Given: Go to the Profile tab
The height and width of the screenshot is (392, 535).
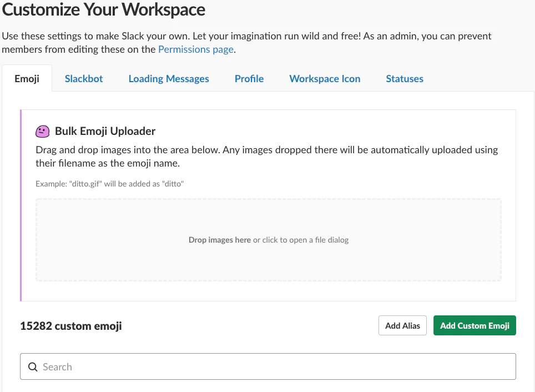Looking at the screenshot, I should [249, 78].
